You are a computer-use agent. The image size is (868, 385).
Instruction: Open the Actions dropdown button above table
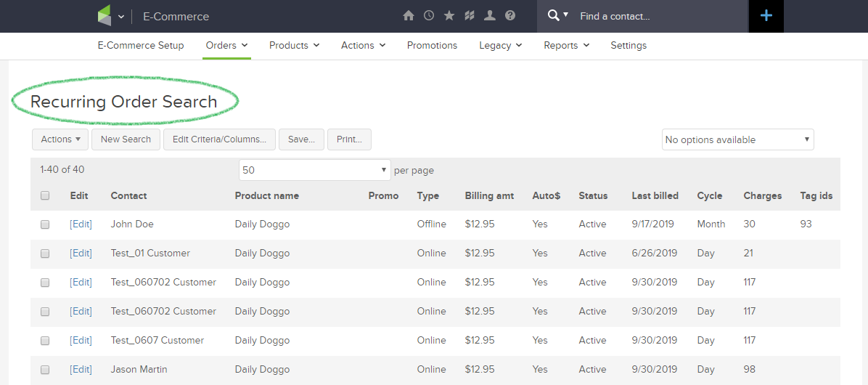tap(60, 139)
